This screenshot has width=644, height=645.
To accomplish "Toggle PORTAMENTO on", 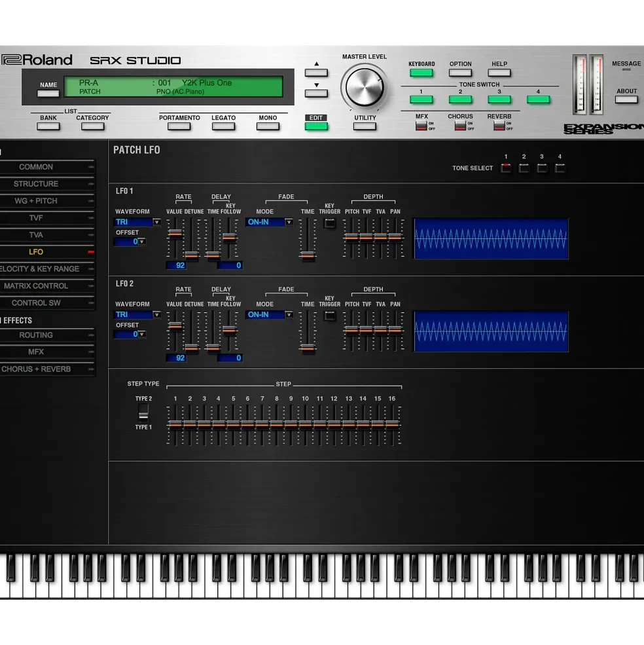I will 179,126.
